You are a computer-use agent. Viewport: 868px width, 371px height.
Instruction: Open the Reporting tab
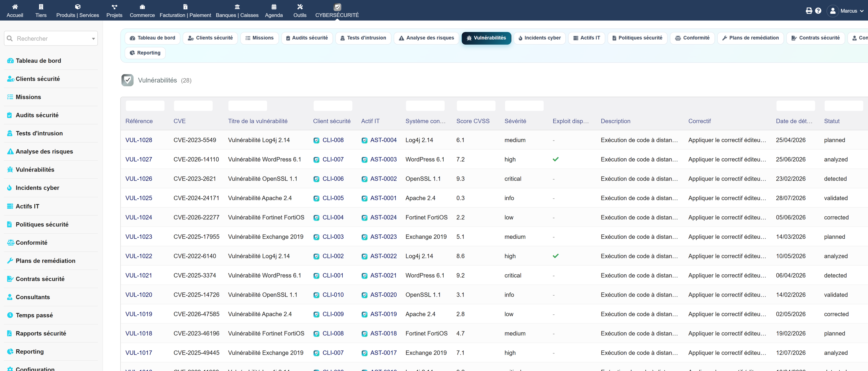click(x=145, y=52)
